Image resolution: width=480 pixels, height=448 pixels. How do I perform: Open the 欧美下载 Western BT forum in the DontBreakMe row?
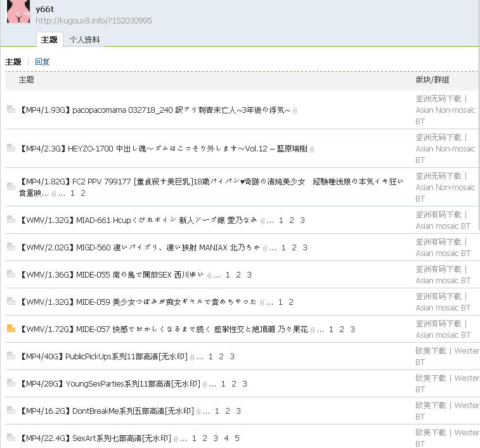[x=447, y=411]
